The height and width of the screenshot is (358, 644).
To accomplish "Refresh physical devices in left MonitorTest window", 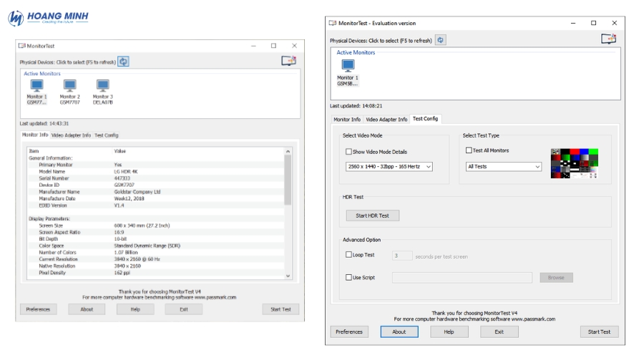I will (x=123, y=62).
